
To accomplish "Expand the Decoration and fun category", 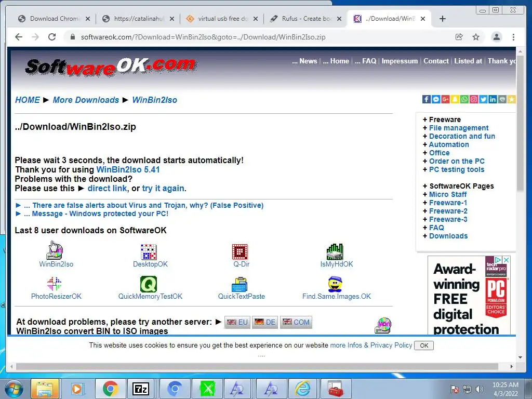I will [x=462, y=136].
